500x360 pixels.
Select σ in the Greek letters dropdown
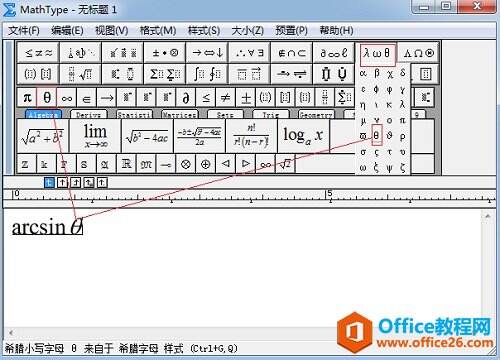pos(363,152)
